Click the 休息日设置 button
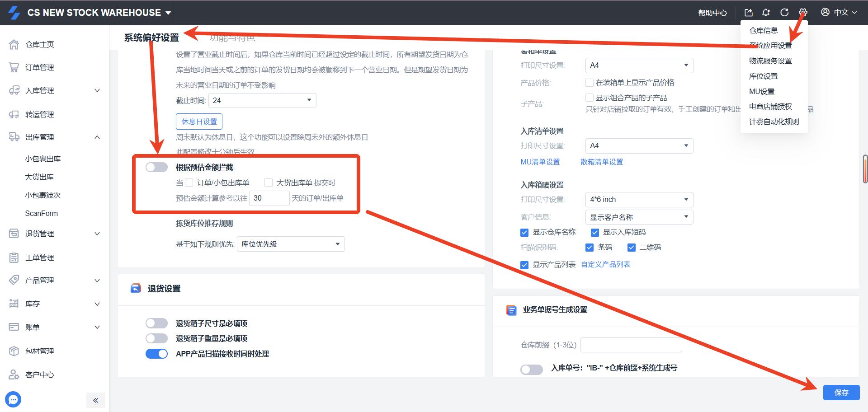 [x=199, y=122]
